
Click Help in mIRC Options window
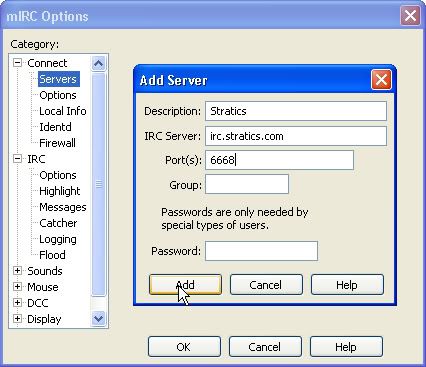coord(346,347)
